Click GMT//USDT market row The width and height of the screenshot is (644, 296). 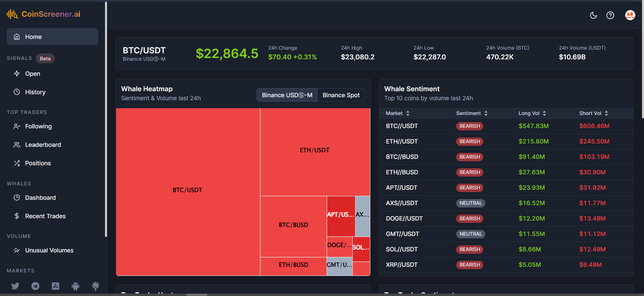506,234
